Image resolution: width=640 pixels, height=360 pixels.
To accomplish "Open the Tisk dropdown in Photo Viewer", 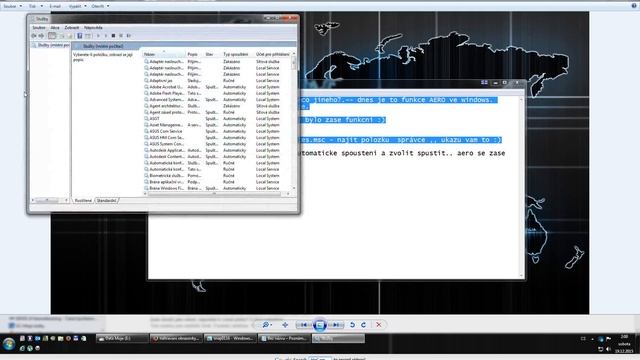I will coord(35,6).
